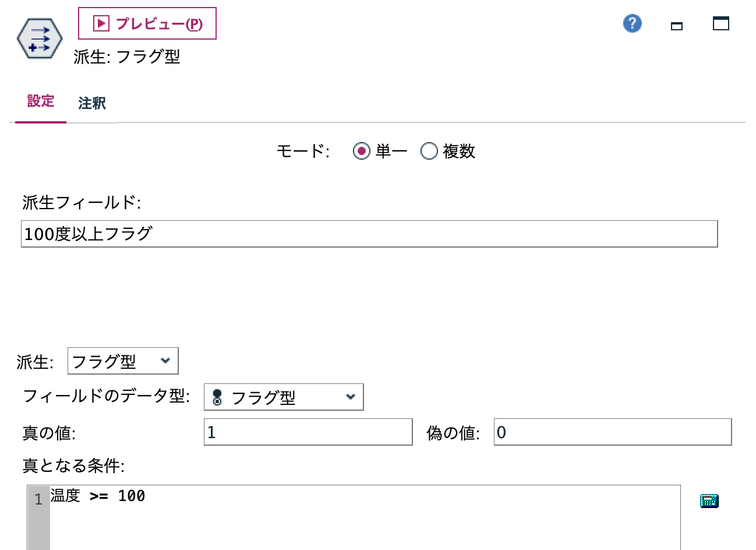The height and width of the screenshot is (550, 756).
Task: Click the minimize dialog icon
Action: coord(676,26)
